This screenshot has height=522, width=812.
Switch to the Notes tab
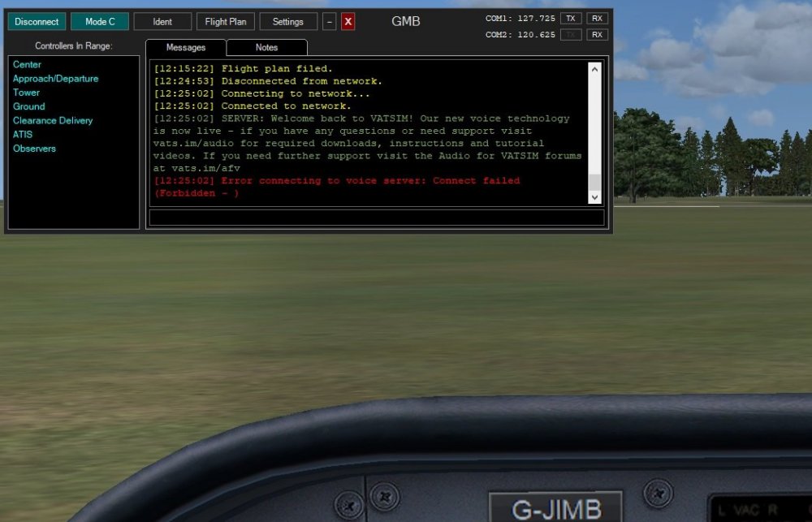coord(266,48)
